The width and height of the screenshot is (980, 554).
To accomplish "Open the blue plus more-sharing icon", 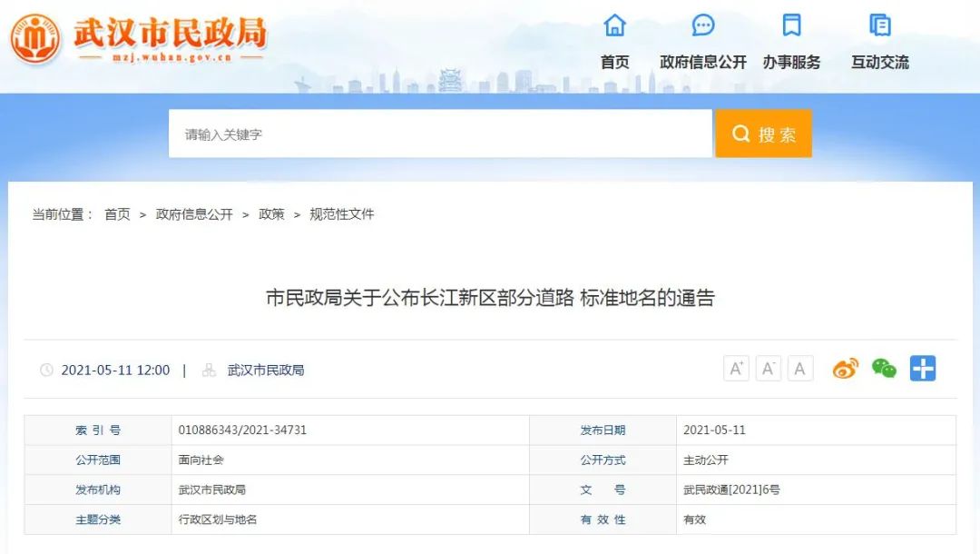I will (923, 369).
